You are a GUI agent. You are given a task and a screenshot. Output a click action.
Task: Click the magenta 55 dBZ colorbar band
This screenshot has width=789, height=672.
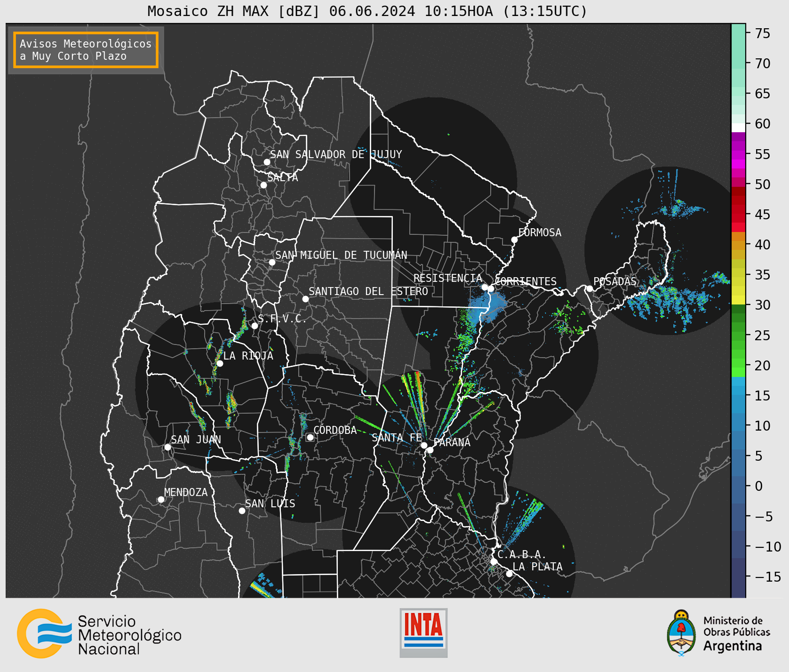[738, 155]
